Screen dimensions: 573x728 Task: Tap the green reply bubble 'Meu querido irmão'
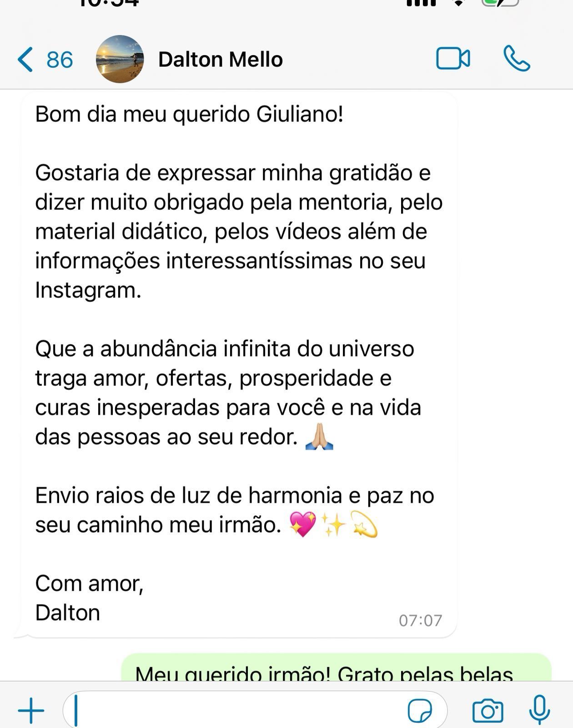click(336, 667)
